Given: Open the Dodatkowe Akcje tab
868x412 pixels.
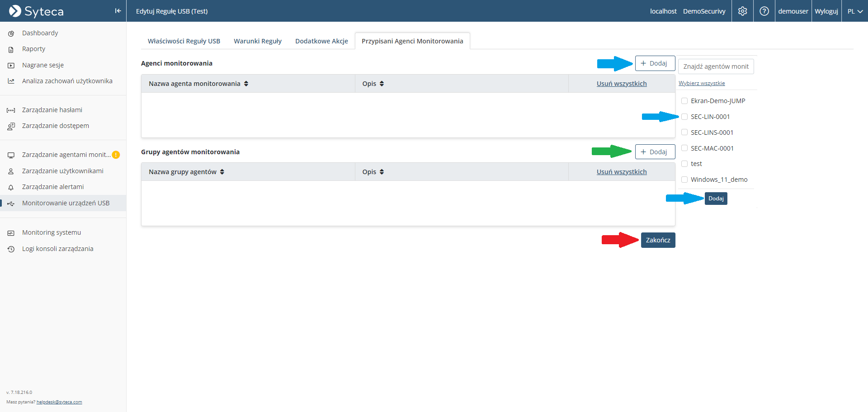Looking at the screenshot, I should [x=321, y=41].
